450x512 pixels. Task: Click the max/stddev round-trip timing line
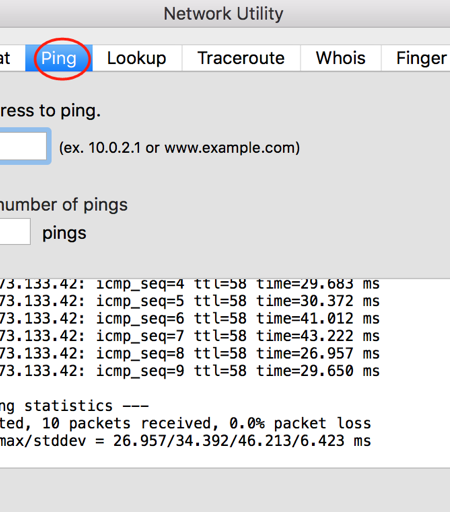click(x=185, y=441)
